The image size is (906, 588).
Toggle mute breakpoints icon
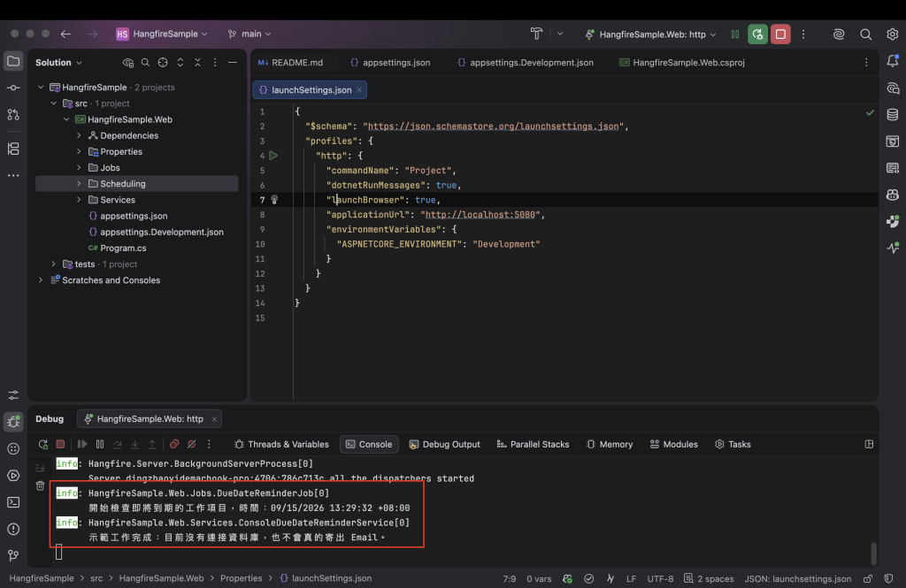click(192, 444)
